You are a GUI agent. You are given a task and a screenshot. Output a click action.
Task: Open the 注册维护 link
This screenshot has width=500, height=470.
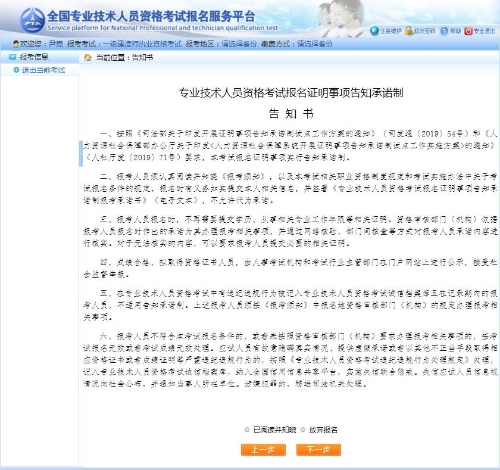click(391, 31)
